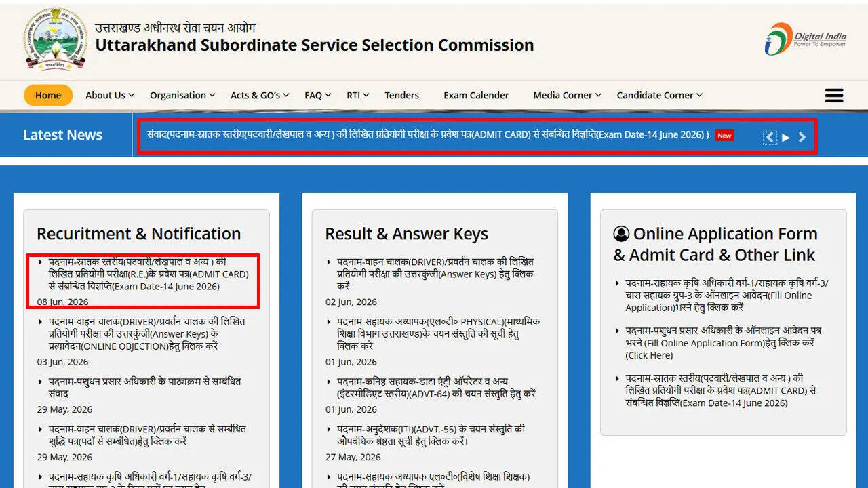Expand the FAQ menu
This screenshot has width=868, height=488.
[x=318, y=95]
